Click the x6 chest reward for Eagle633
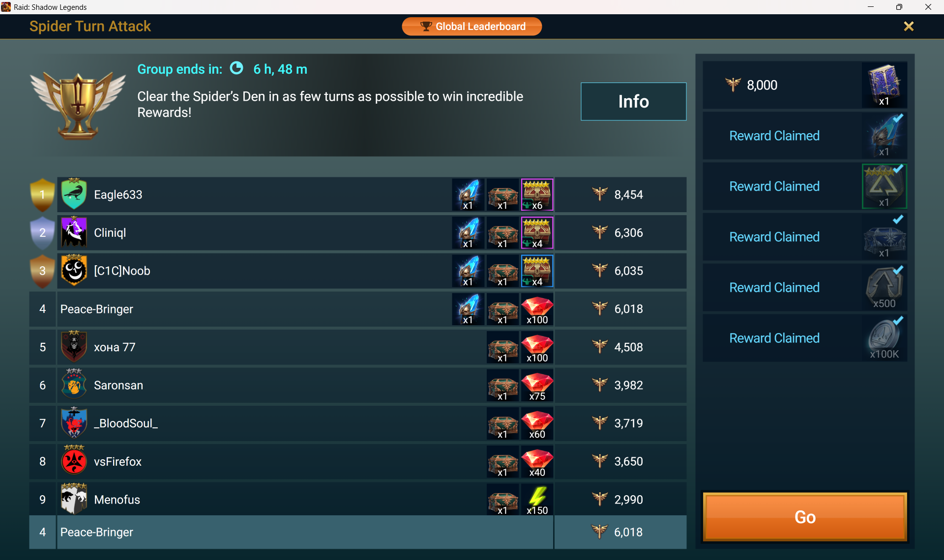The width and height of the screenshot is (944, 560). [x=537, y=195]
